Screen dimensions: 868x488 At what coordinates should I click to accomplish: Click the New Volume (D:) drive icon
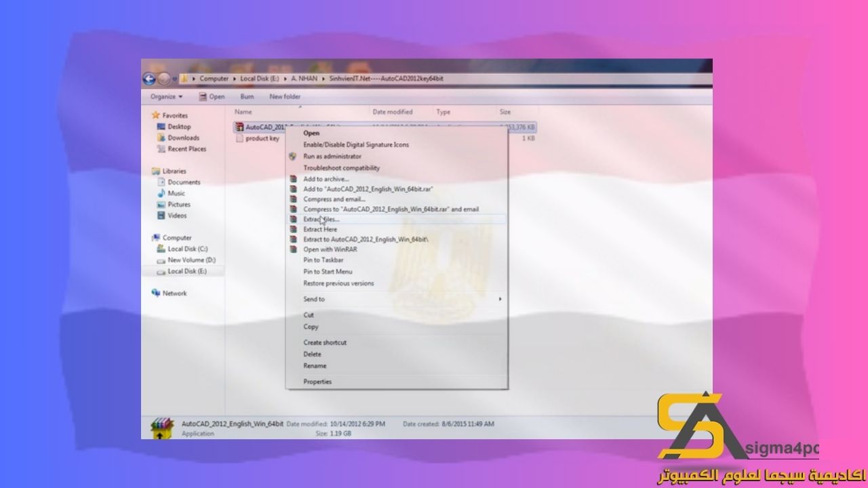161,260
